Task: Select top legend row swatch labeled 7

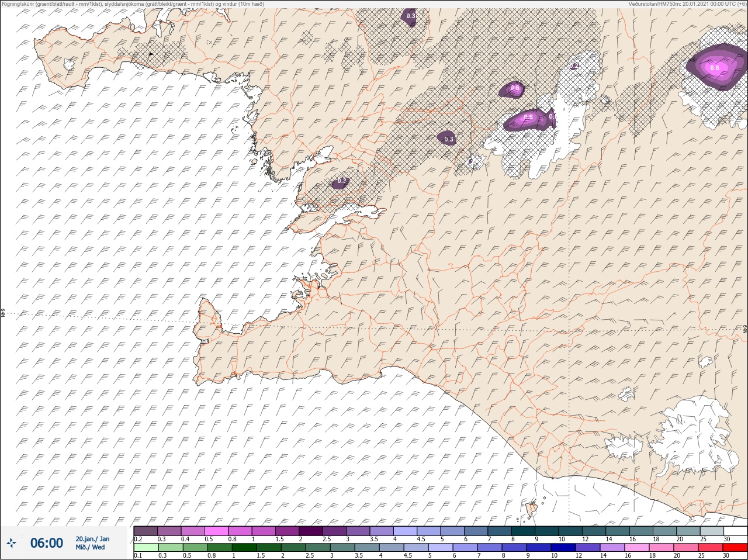Action: (500, 531)
